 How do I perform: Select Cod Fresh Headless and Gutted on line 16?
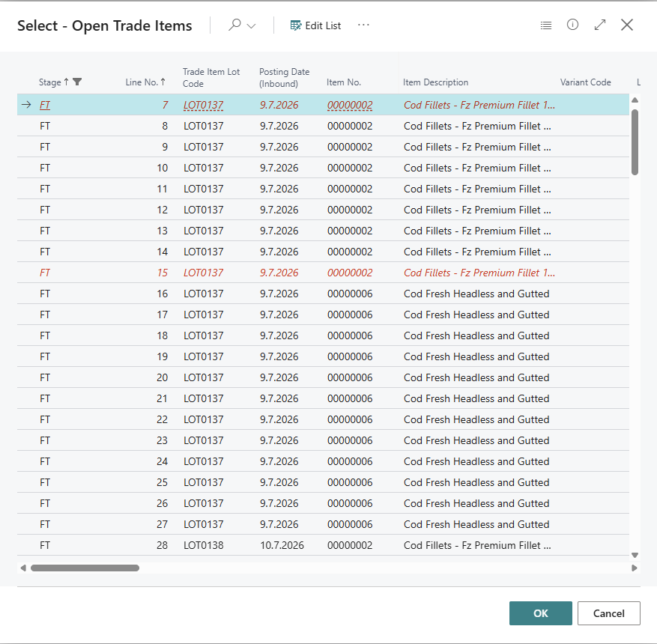(x=476, y=294)
